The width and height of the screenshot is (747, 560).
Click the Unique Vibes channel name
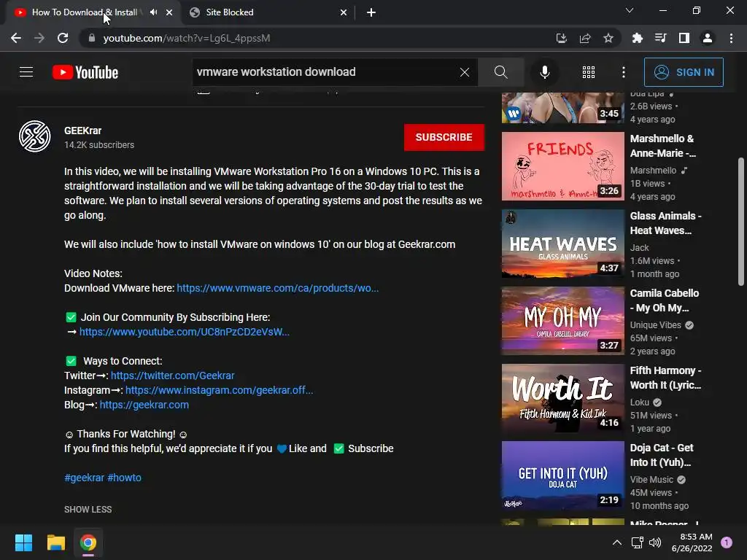coord(656,324)
